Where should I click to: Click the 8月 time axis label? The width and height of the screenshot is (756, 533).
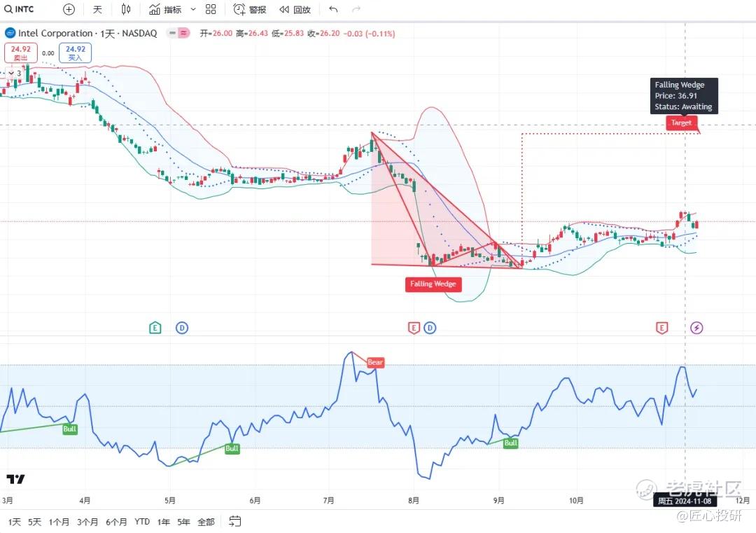413,500
